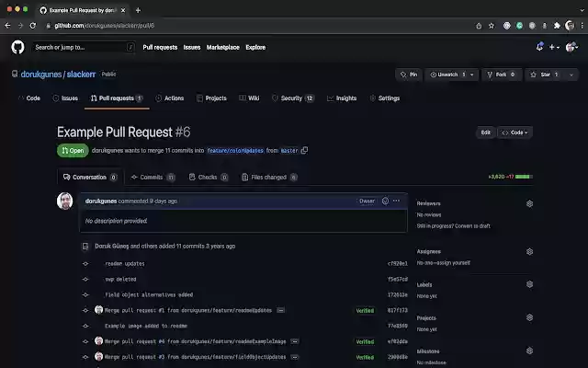The width and height of the screenshot is (588, 368).
Task: Add a reaction with the smiley icon
Action: (x=385, y=201)
